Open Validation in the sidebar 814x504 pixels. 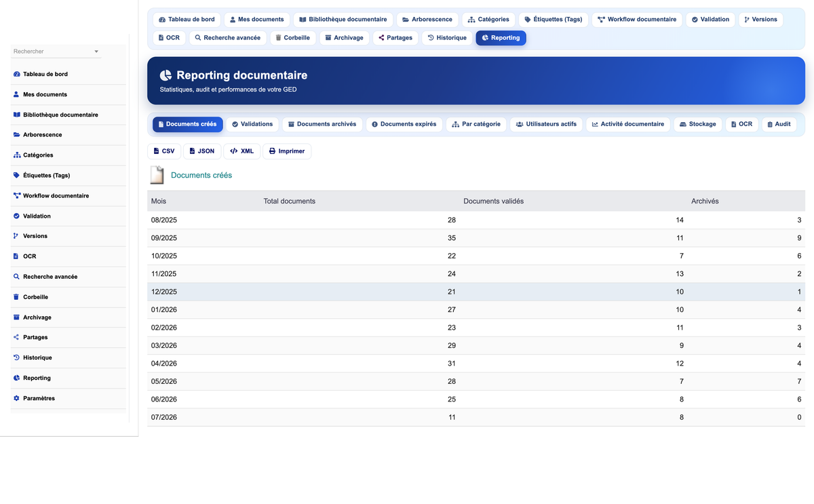click(x=69, y=216)
